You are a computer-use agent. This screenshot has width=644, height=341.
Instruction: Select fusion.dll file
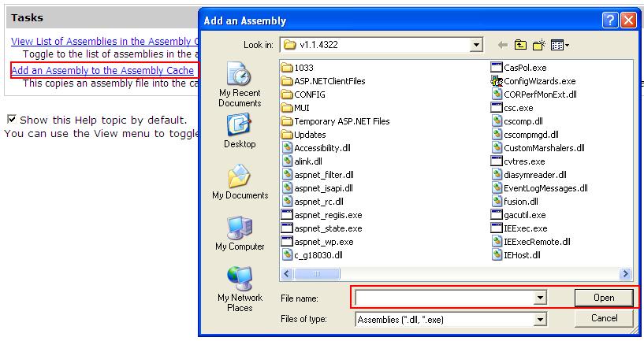click(x=515, y=202)
